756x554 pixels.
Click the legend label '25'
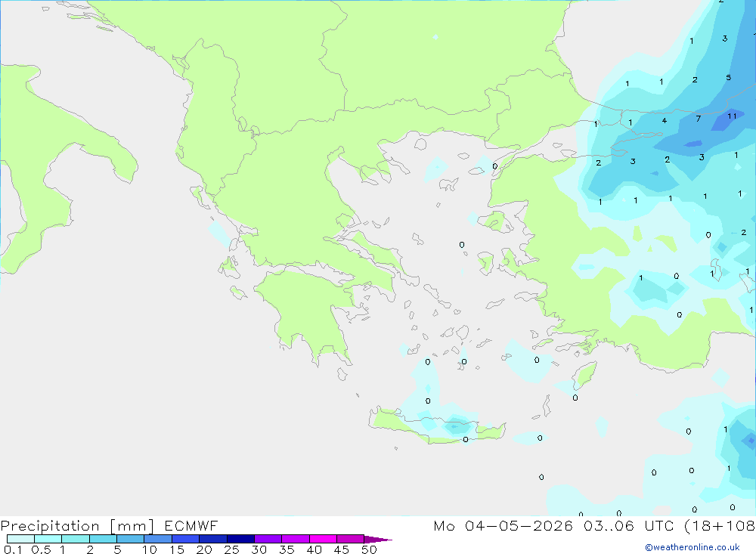click(x=231, y=549)
